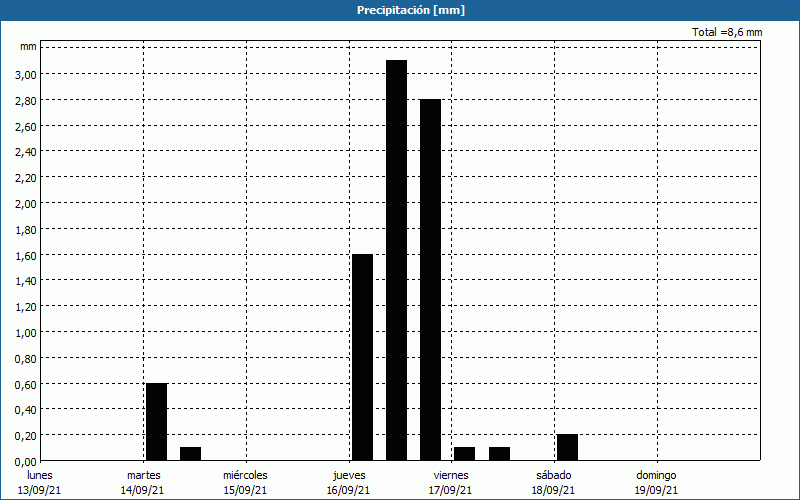Click the date 15/09/21
Image resolution: width=800 pixels, height=500 pixels.
[245, 490]
